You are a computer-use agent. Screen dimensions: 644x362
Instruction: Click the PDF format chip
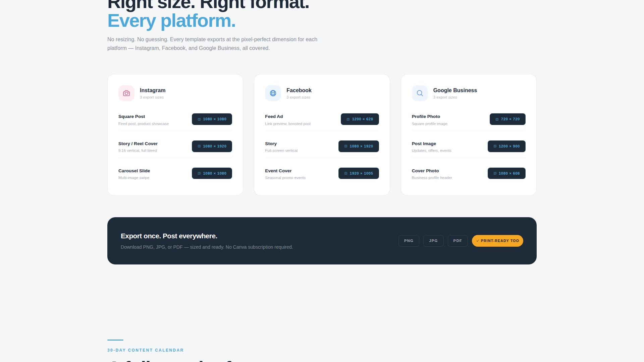pos(458,241)
